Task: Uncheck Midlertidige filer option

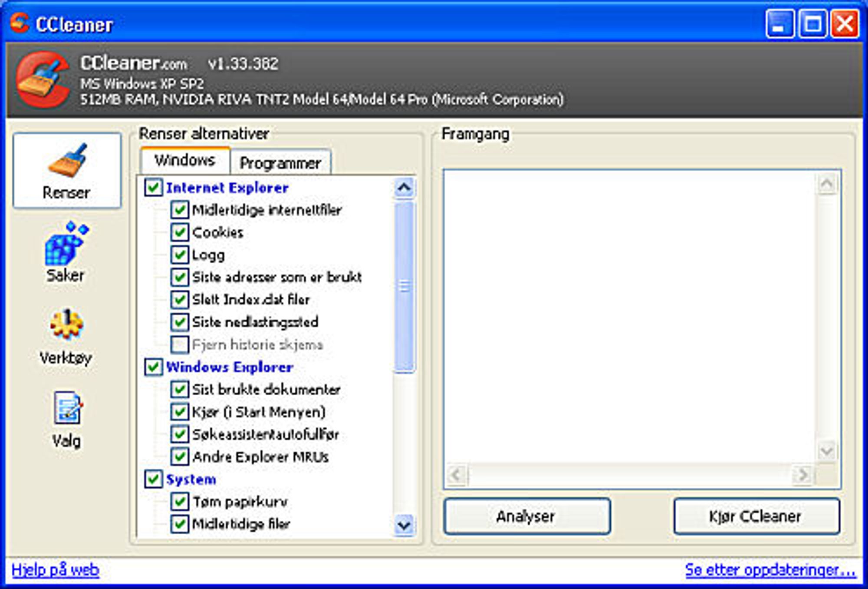Action: (x=180, y=524)
